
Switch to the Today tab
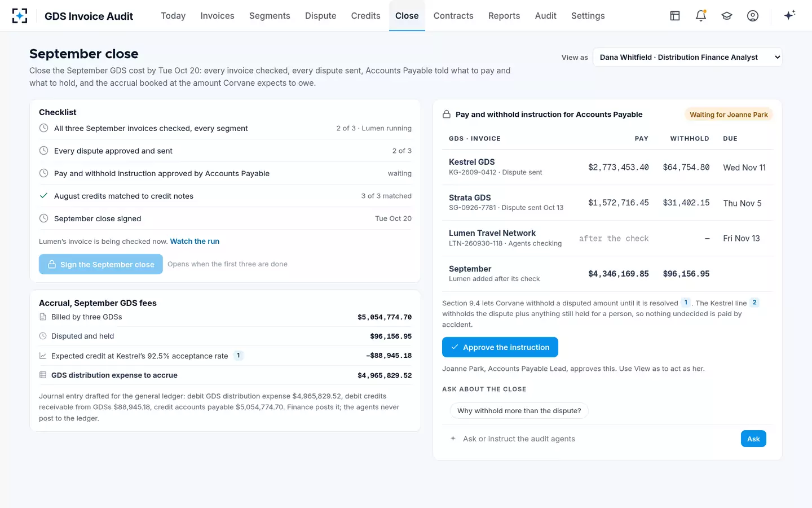tap(173, 16)
